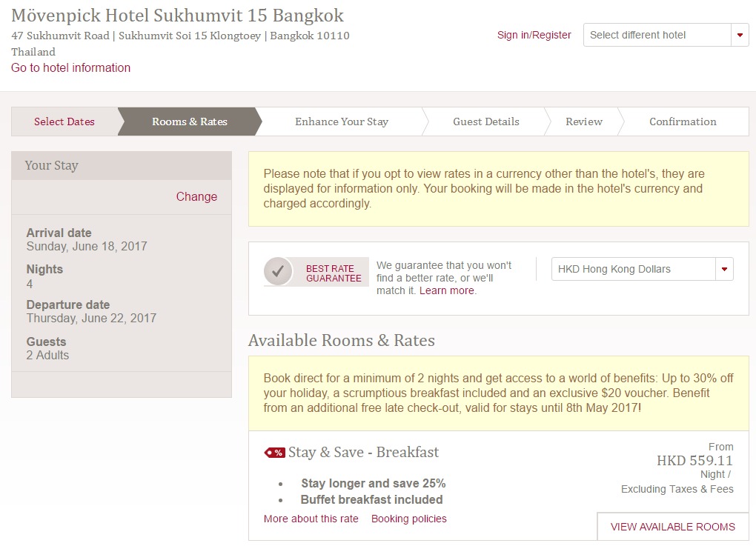The height and width of the screenshot is (546, 756).
Task: Click the red arrow on hotel selector
Action: 740,35
